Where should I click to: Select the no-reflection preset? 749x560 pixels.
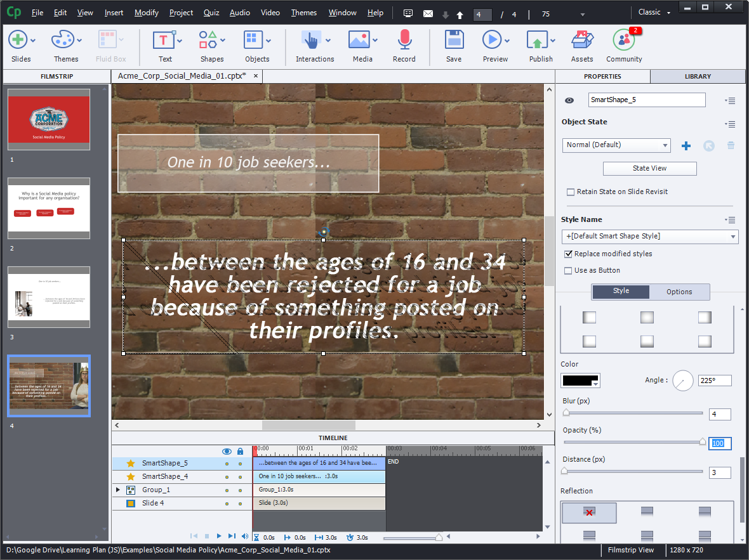(x=588, y=512)
